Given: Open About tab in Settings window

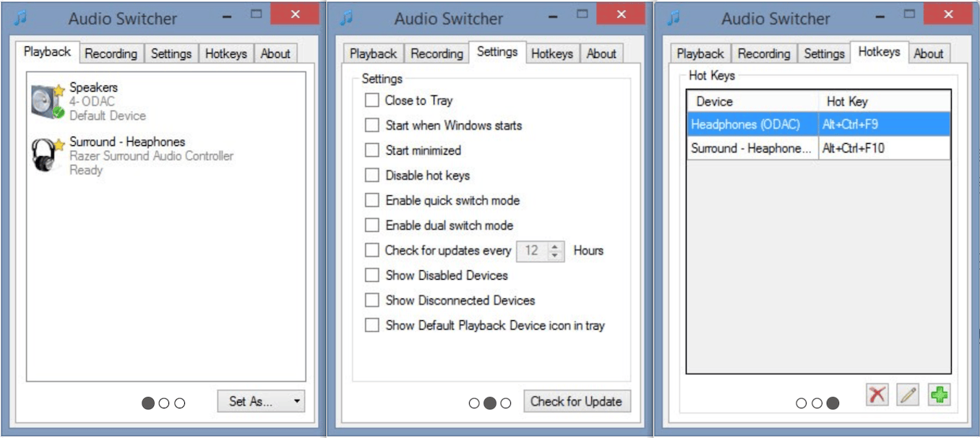Looking at the screenshot, I should click(x=601, y=53).
